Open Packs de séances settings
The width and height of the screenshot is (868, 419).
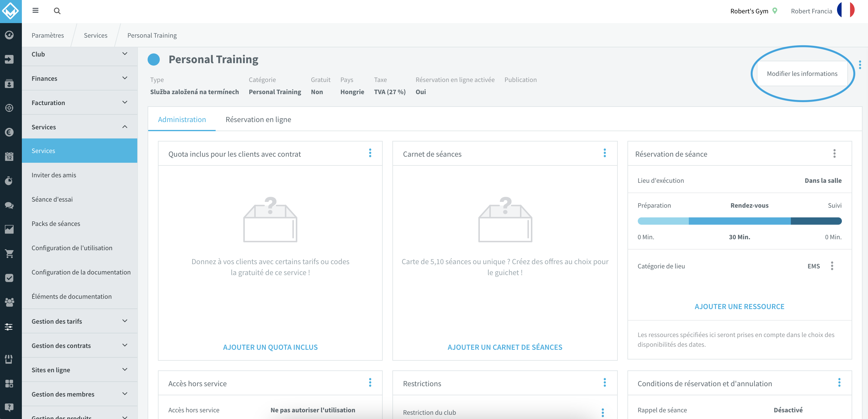80,224
